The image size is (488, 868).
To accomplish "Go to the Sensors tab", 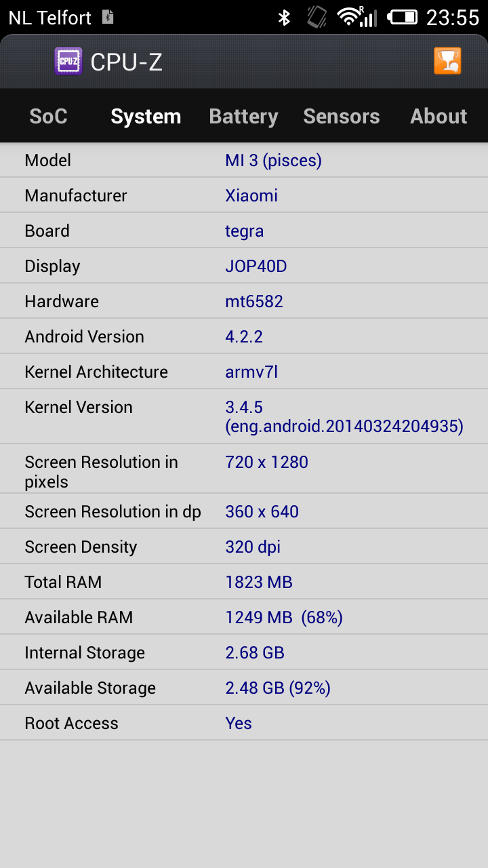I will [x=341, y=116].
